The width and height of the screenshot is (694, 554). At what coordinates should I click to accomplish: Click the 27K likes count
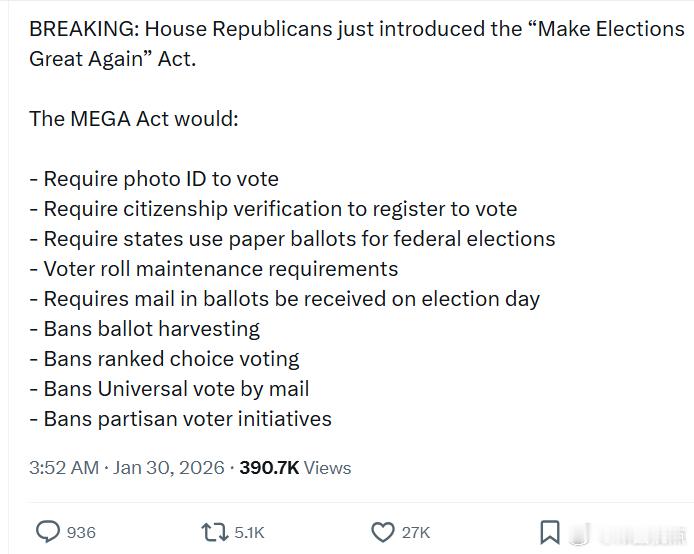point(415,533)
